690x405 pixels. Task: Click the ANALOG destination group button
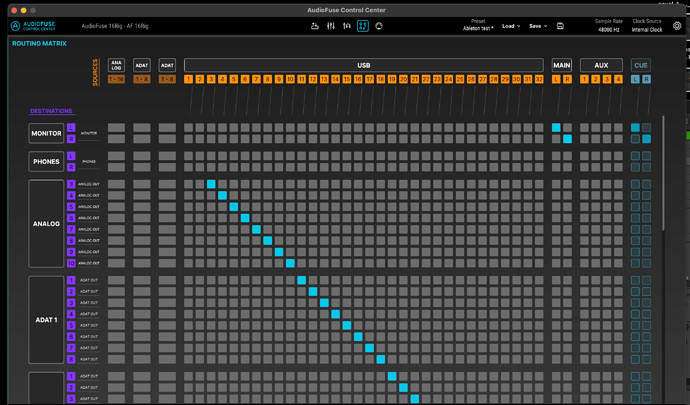tap(46, 224)
